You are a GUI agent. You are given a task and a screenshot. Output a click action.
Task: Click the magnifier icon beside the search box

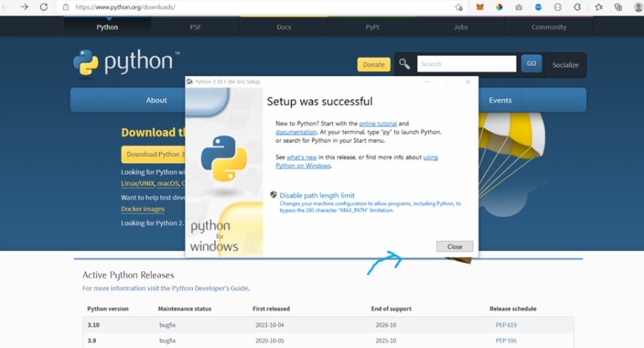pyautogui.click(x=405, y=64)
